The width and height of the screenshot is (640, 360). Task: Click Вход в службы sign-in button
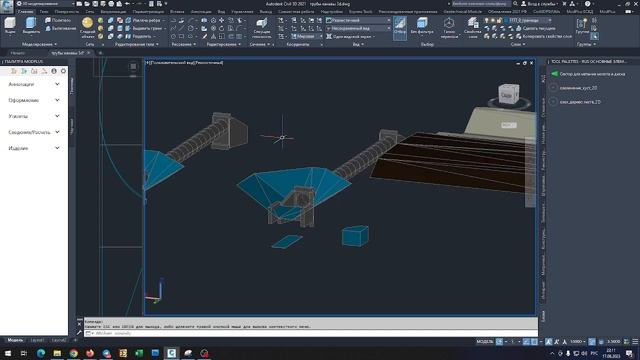[540, 4]
